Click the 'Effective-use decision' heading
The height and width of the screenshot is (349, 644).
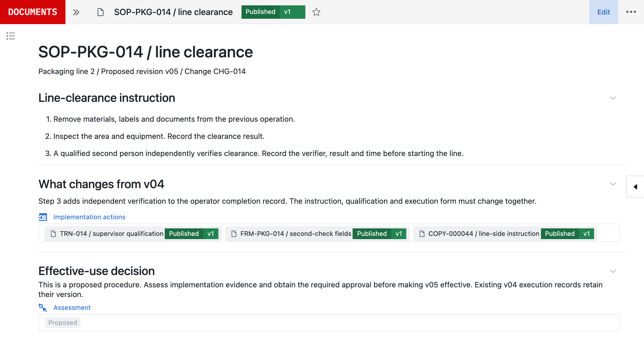click(x=97, y=271)
